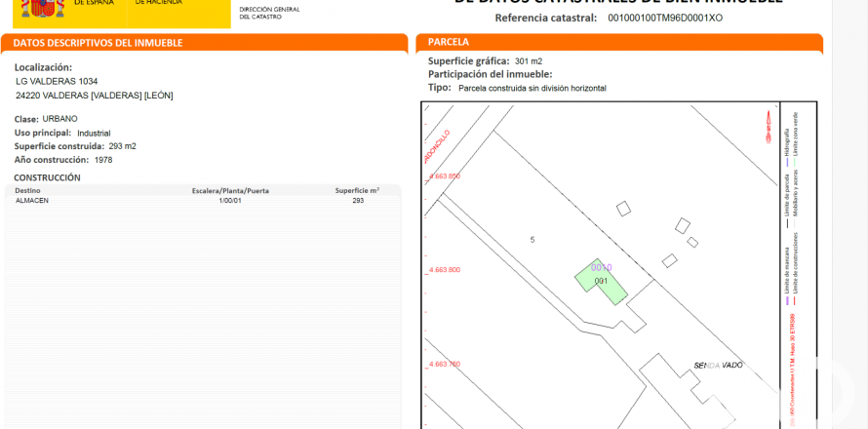Screen dimensions: 868x429
Task: Click the Hidrografía legend entry
Action: [787, 146]
